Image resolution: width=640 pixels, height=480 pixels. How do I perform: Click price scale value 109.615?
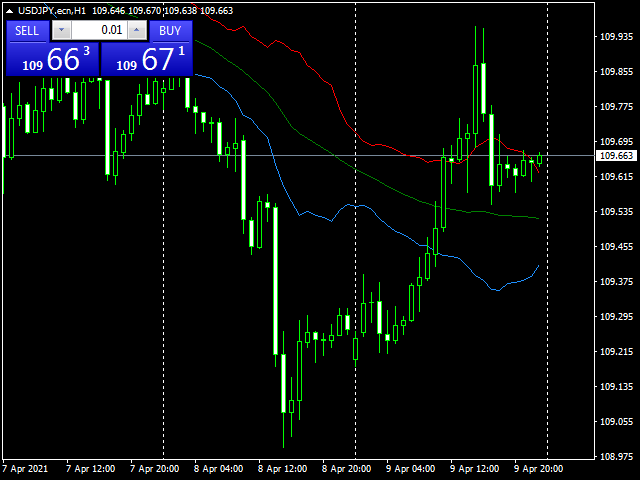pyautogui.click(x=616, y=177)
